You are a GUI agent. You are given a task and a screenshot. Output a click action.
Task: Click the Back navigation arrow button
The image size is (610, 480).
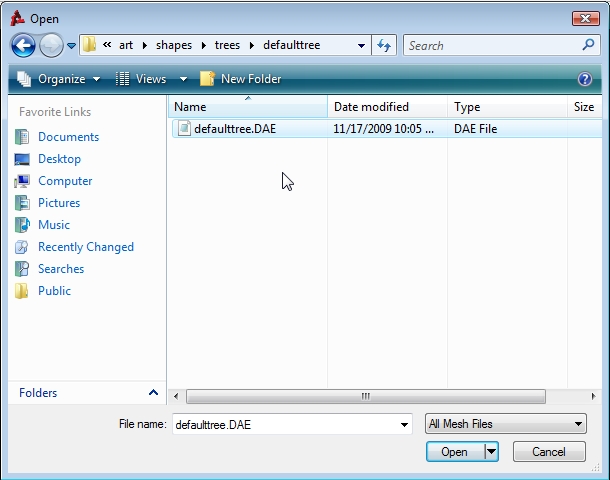[x=23, y=45]
